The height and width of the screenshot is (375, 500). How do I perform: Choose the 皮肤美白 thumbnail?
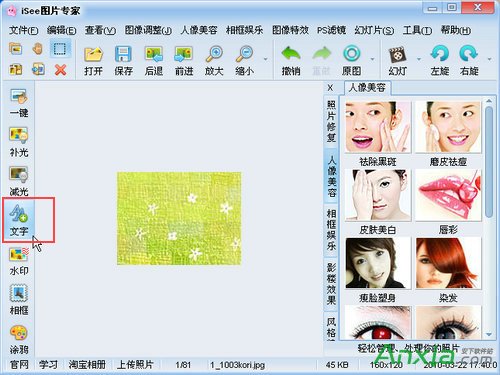tap(378, 195)
